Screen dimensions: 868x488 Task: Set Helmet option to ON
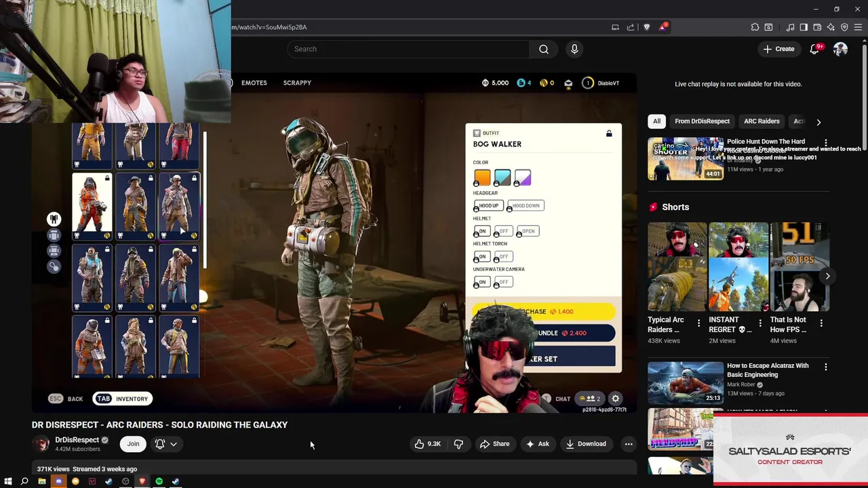tap(482, 231)
